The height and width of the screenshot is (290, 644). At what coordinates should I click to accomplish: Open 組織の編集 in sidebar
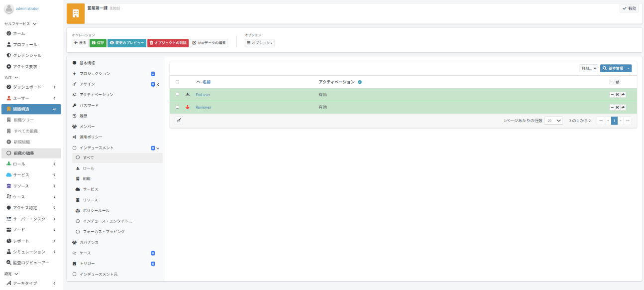point(31,153)
